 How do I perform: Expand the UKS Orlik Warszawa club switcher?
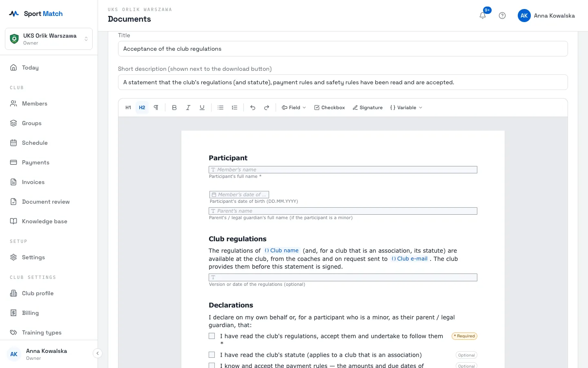pyautogui.click(x=49, y=39)
